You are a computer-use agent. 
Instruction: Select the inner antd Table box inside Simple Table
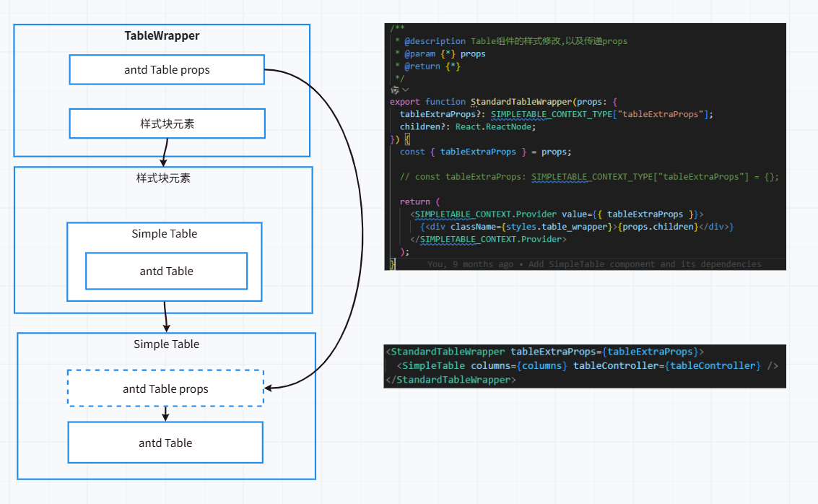(167, 271)
